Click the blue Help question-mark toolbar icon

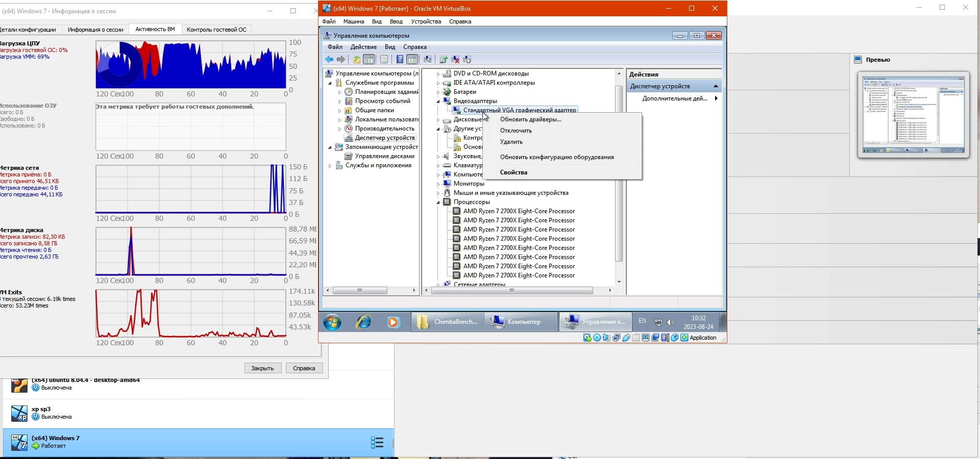click(x=400, y=60)
